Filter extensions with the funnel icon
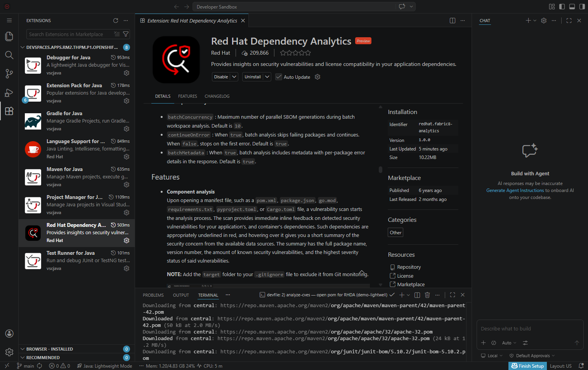This screenshot has height=370, width=588. (126, 34)
